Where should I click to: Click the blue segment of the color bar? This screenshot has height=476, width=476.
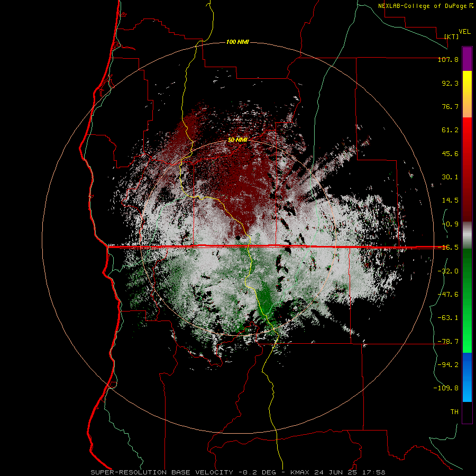click(x=467, y=377)
